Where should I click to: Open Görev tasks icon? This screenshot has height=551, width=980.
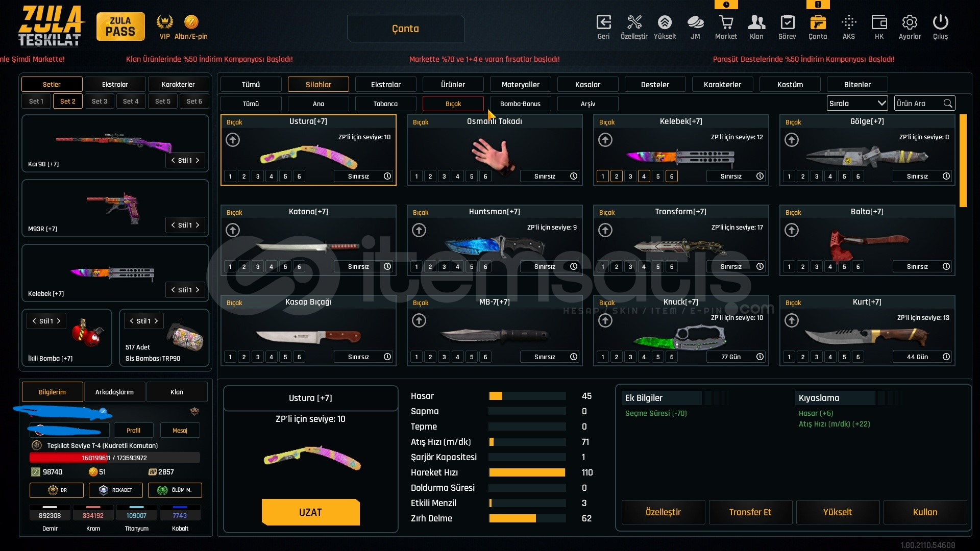(x=787, y=22)
